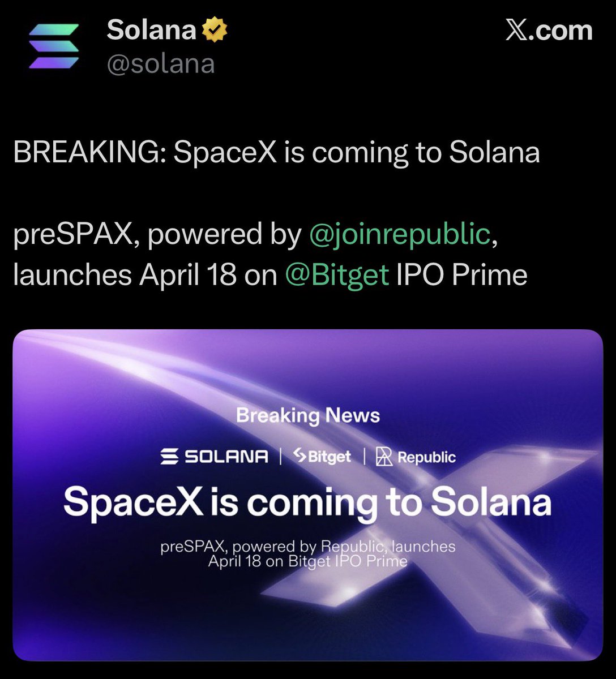This screenshot has width=616, height=679.
Task: Open the @joinrepublic mention
Action: pos(400,234)
